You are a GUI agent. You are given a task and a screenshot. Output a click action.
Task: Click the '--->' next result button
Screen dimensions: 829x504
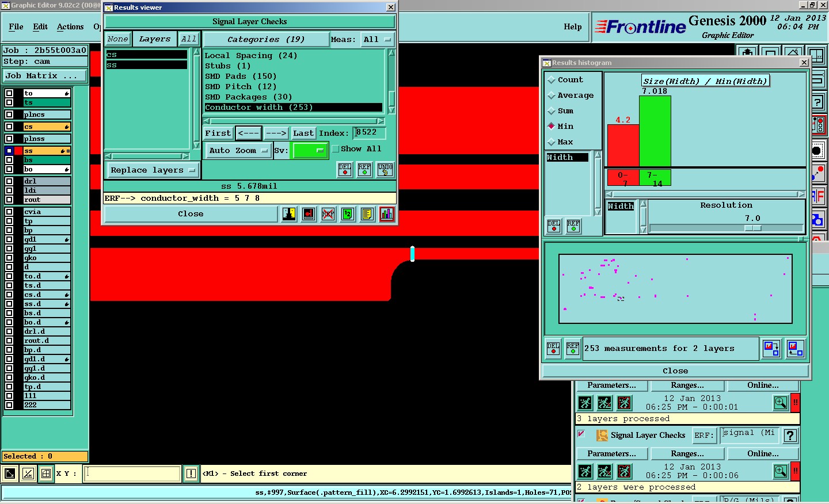[x=276, y=133]
